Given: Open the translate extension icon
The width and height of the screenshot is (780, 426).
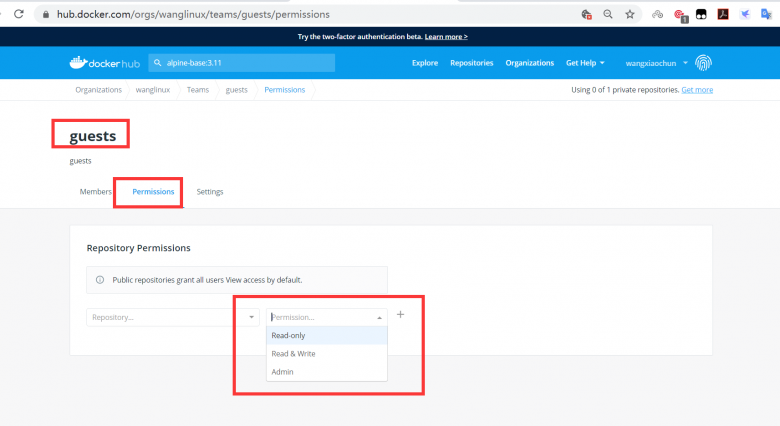Looking at the screenshot, I should point(767,14).
